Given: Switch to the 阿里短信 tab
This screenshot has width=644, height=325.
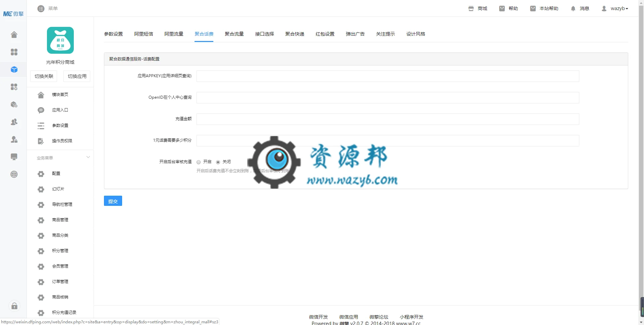Looking at the screenshot, I should [x=144, y=34].
